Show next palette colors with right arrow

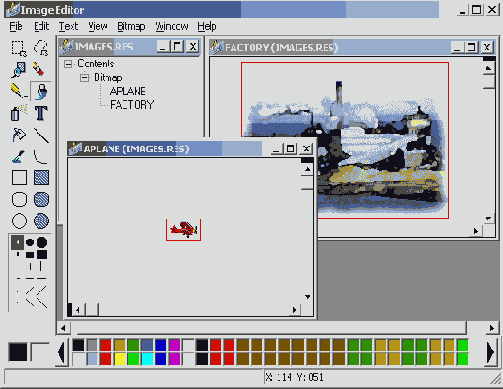click(490, 352)
